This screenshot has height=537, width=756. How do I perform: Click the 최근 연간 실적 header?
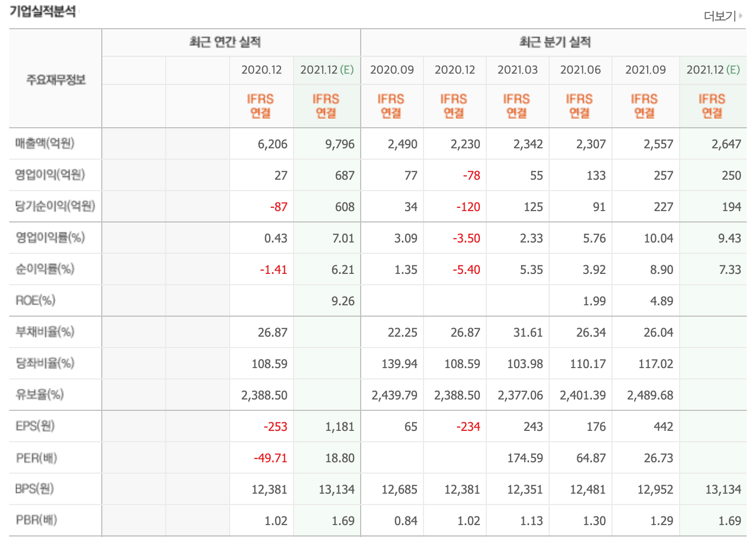click(x=225, y=42)
